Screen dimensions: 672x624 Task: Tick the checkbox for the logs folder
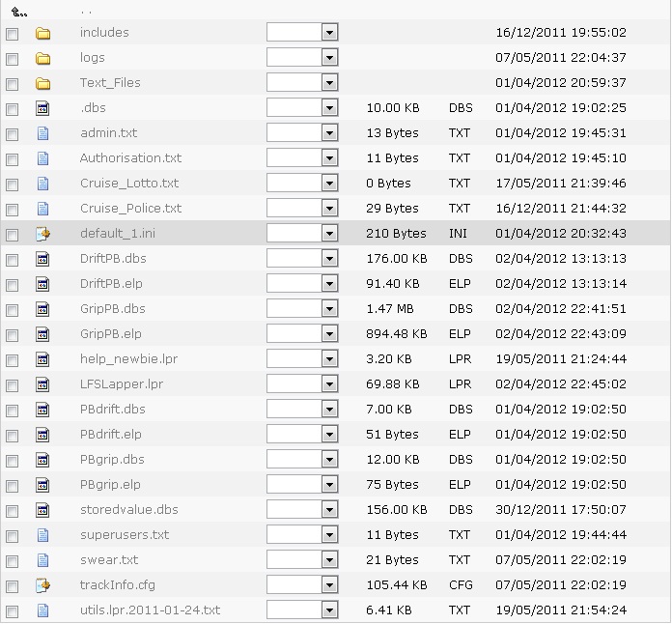tap(13, 59)
